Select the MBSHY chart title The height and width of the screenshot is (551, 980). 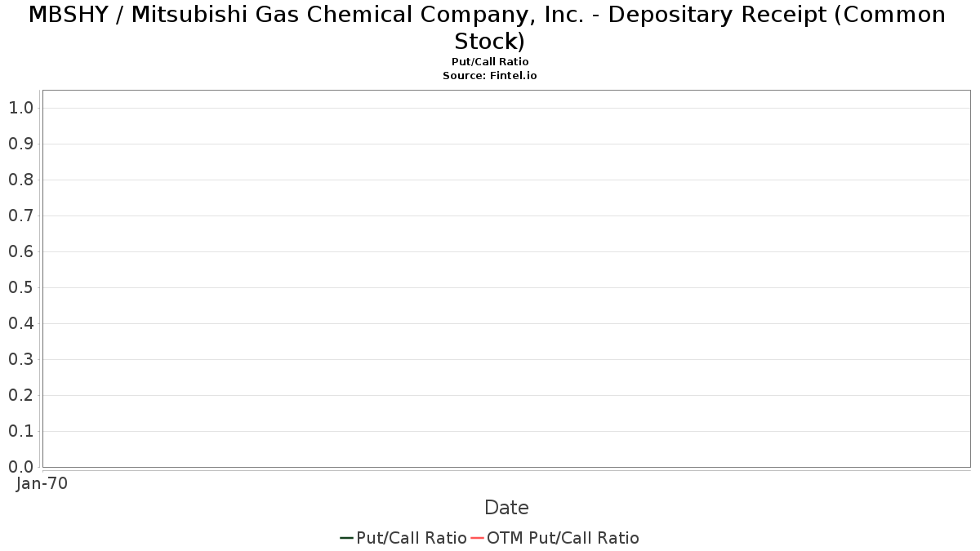point(488,27)
